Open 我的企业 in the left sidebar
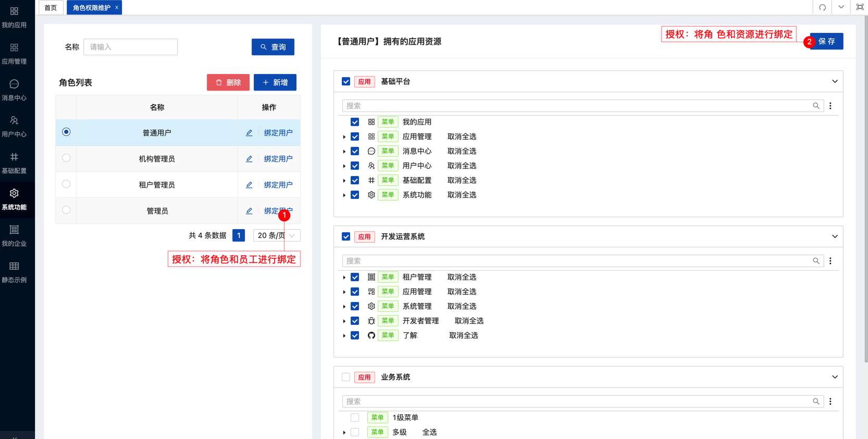Screen dimensions: 868x439 (14, 235)
